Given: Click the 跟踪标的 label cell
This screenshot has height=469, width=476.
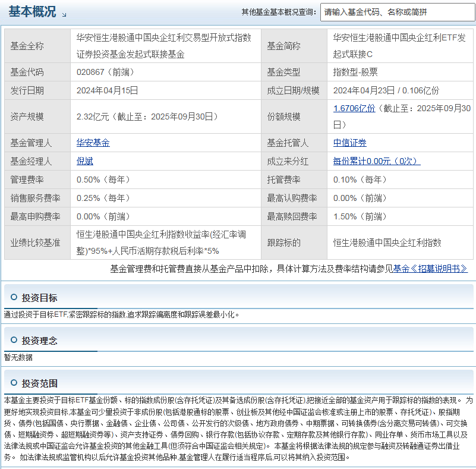Looking at the screenshot, I should [294, 243].
